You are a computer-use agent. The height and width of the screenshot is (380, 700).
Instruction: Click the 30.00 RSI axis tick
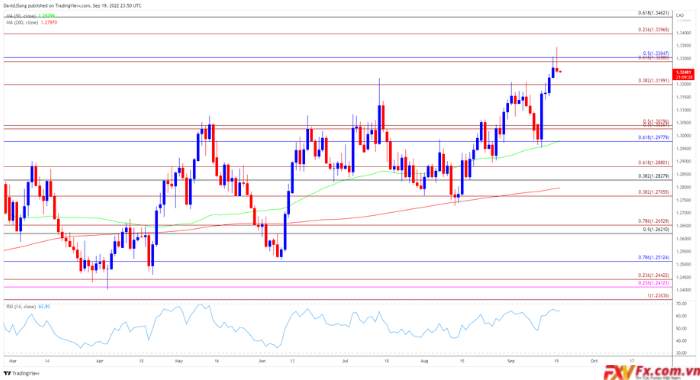(681, 353)
